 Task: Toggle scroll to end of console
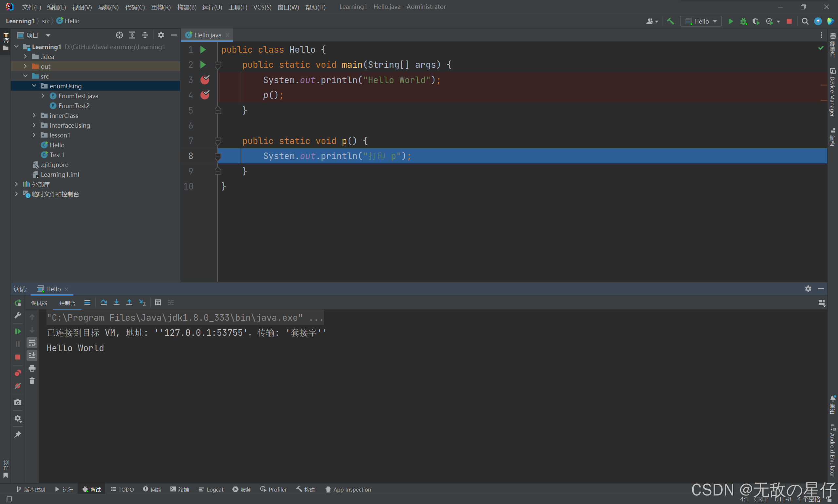point(32,355)
